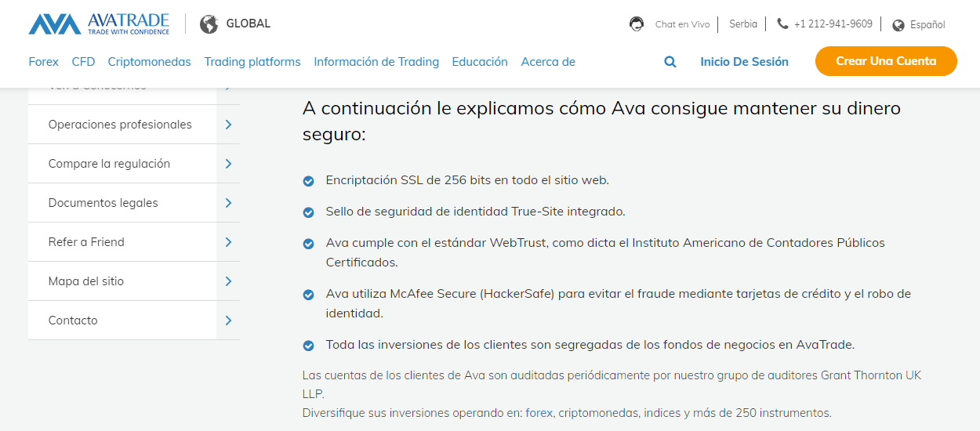
Task: Click checkmark icon beside McAfee Secure item
Action: click(309, 295)
